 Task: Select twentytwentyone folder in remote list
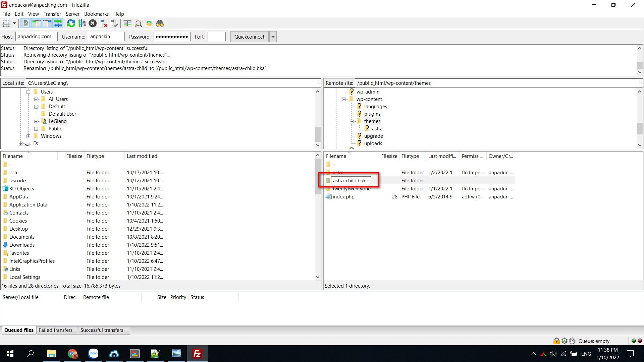coord(352,189)
